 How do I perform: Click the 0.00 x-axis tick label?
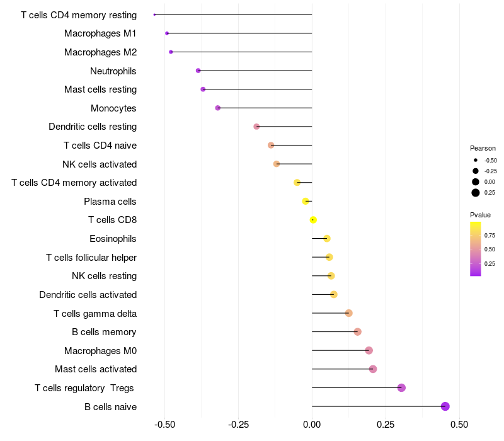click(312, 424)
